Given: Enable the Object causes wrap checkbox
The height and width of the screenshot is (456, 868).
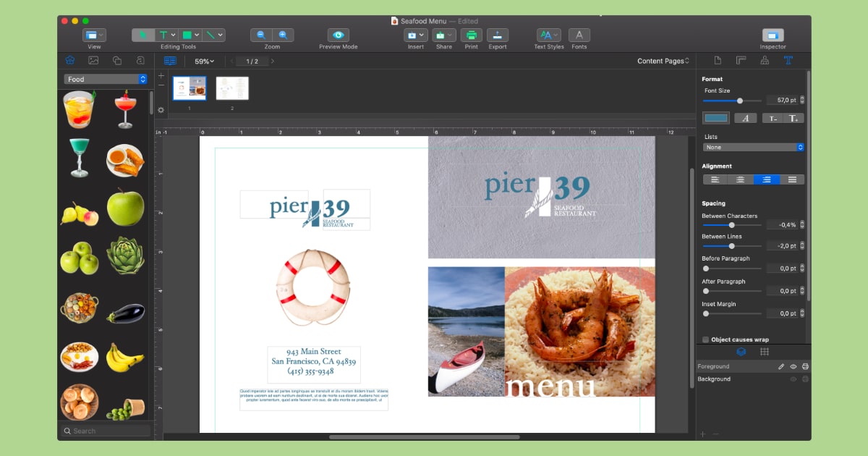Looking at the screenshot, I should 705,339.
